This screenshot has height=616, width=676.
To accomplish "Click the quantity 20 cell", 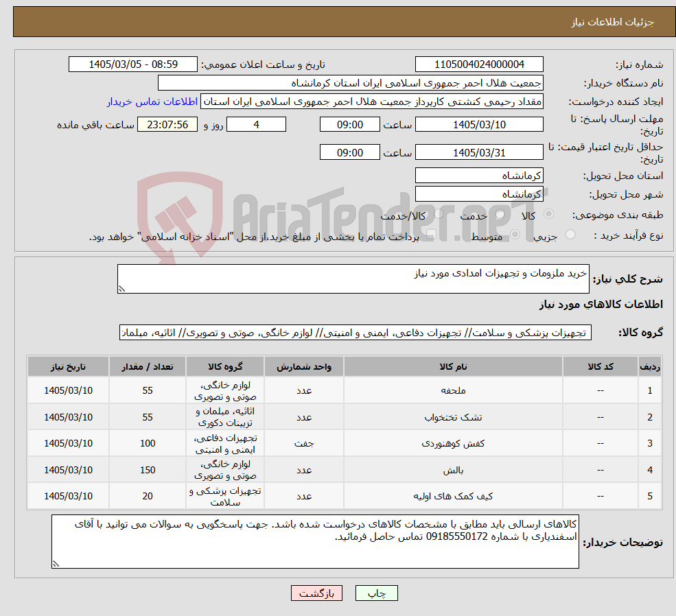I will click(x=148, y=496).
